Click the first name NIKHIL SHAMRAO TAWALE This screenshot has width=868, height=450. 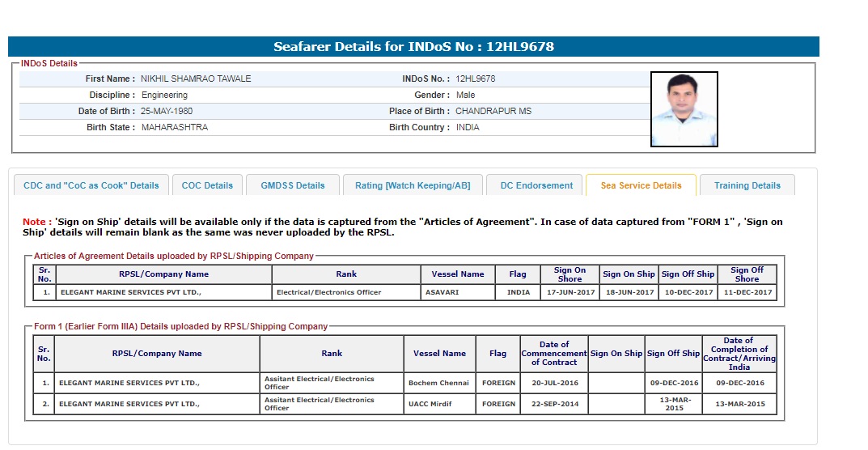[196, 79]
